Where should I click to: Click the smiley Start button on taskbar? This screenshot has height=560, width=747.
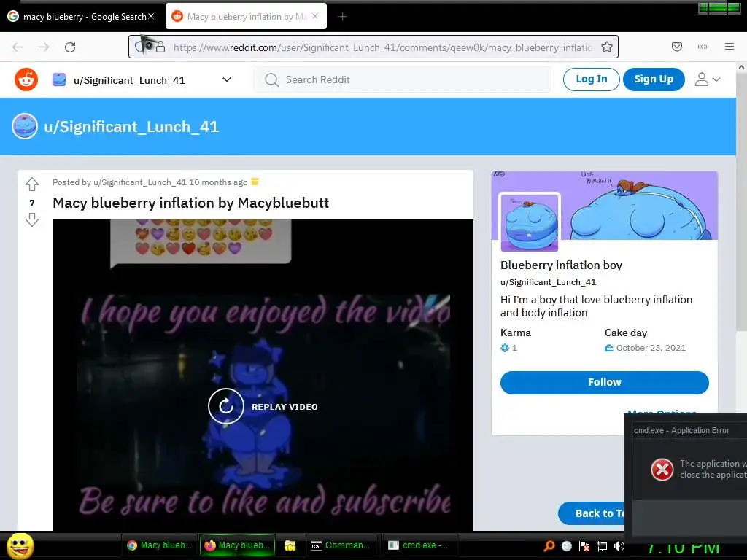[20, 546]
